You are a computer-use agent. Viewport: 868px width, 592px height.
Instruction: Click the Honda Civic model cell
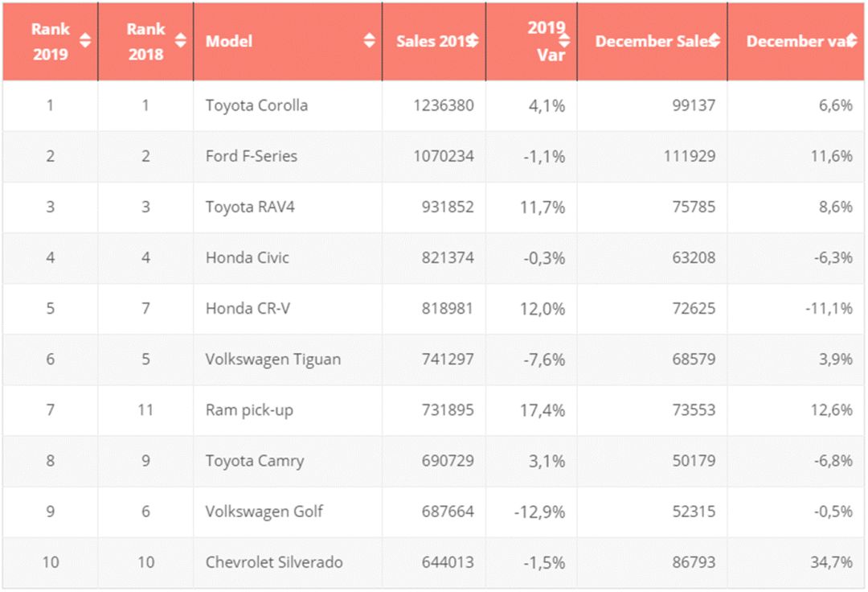click(247, 257)
